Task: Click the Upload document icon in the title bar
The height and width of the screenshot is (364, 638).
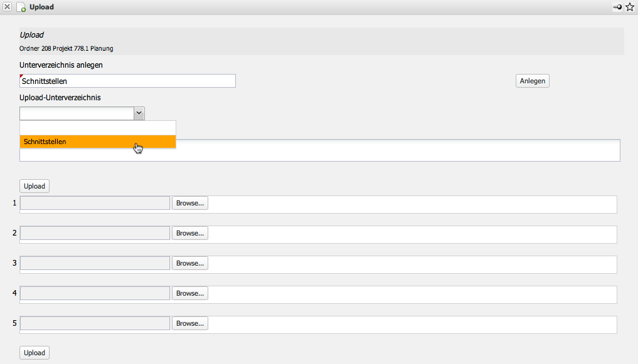Action: point(21,7)
